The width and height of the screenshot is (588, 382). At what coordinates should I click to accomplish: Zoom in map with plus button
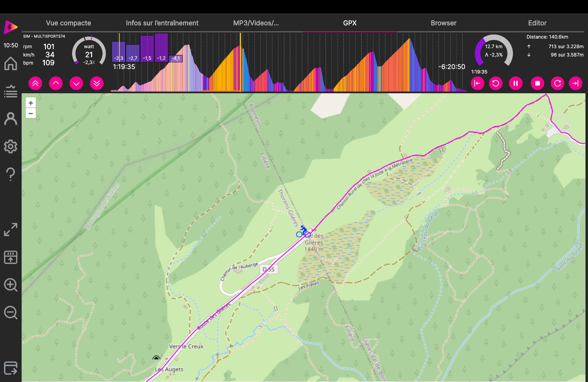(x=31, y=103)
